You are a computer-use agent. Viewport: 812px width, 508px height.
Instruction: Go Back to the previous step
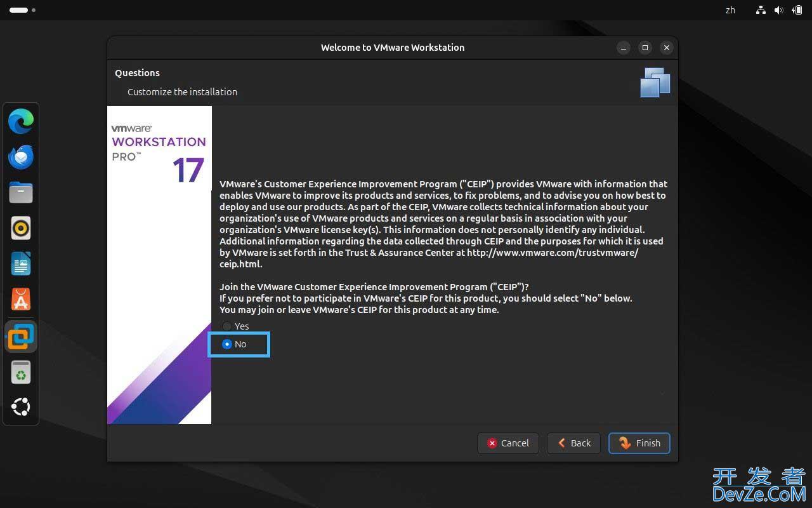574,443
